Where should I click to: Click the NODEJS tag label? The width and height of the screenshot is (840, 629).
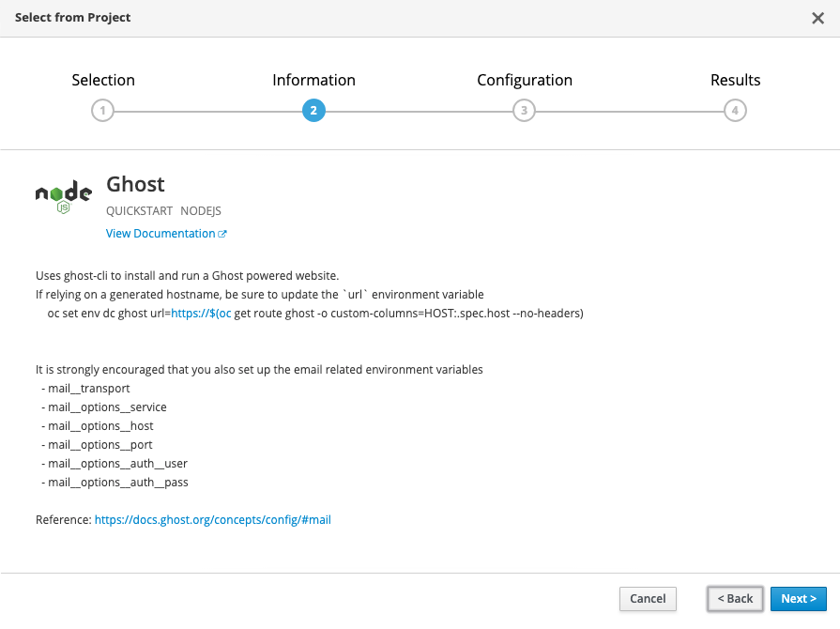click(x=200, y=210)
